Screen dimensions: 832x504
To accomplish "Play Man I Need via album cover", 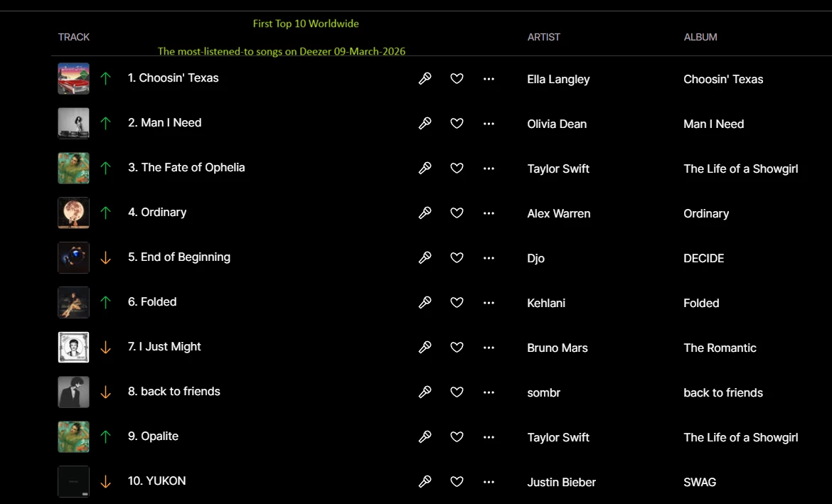I will tap(74, 124).
